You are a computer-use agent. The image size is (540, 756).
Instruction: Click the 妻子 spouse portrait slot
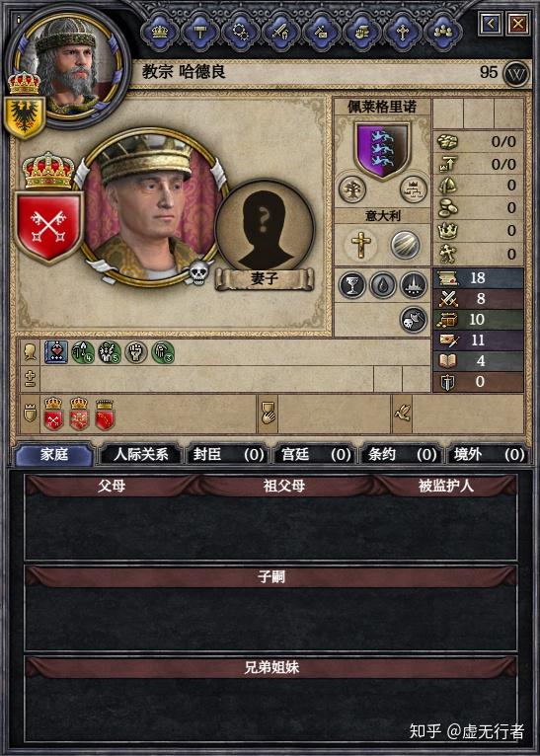(265, 230)
